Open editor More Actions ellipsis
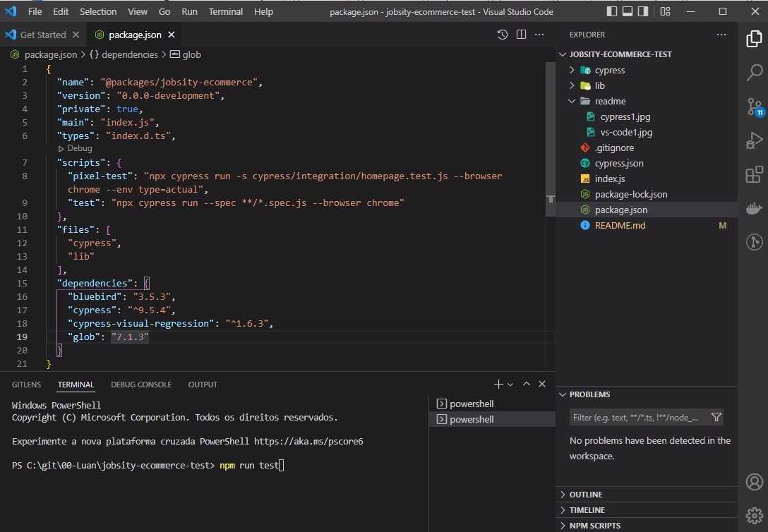 tap(539, 35)
